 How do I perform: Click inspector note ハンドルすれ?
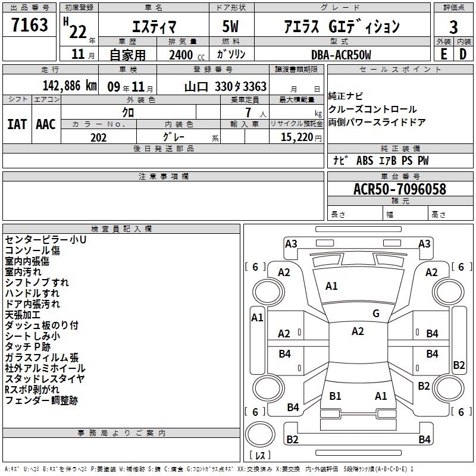point(32,293)
